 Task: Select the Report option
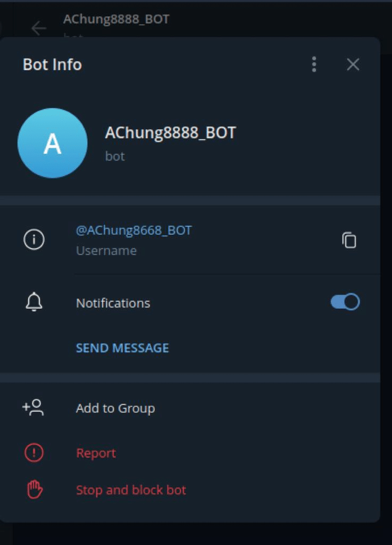(96, 453)
